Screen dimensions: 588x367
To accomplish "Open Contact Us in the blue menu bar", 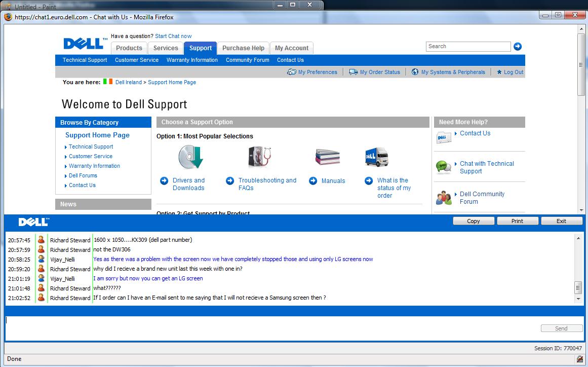I will click(290, 60).
